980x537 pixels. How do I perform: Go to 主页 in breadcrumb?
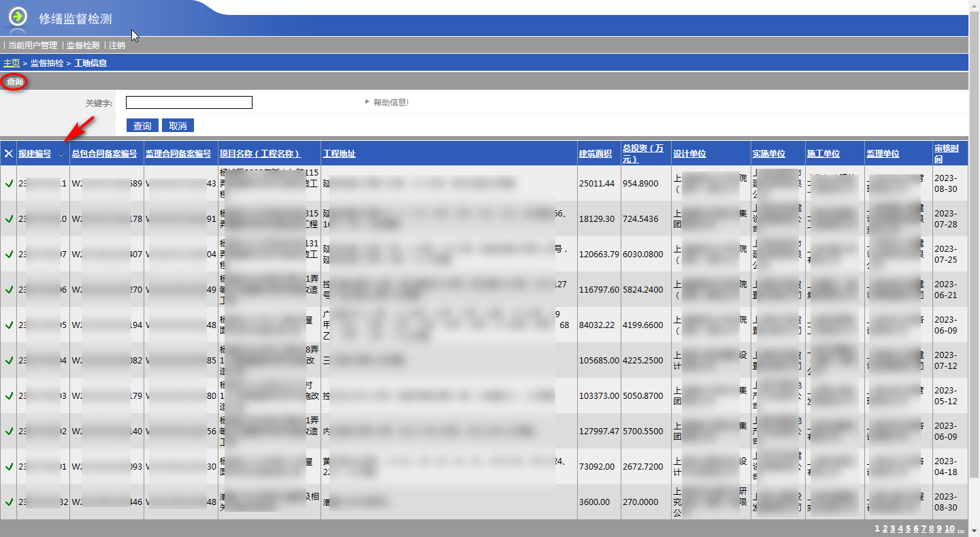pyautogui.click(x=12, y=63)
